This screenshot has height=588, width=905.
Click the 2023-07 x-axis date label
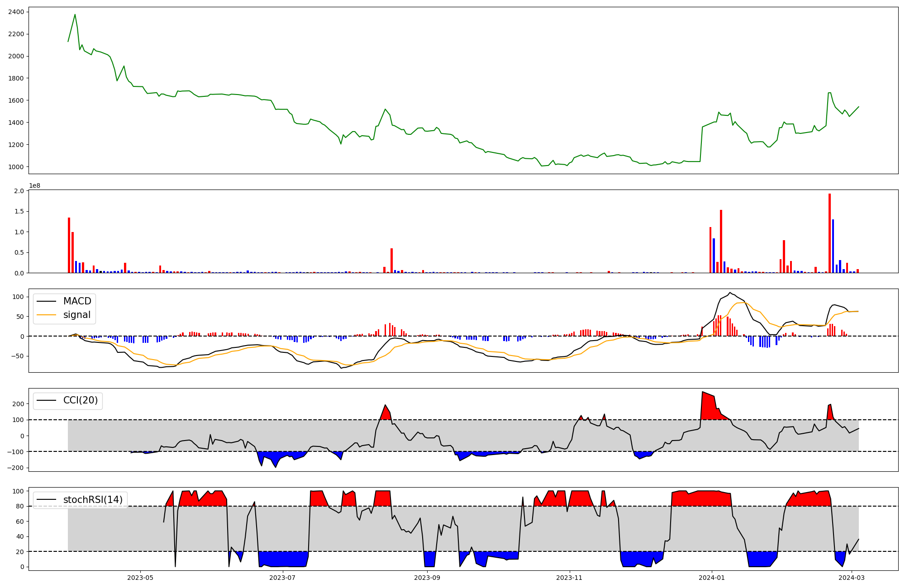(283, 578)
